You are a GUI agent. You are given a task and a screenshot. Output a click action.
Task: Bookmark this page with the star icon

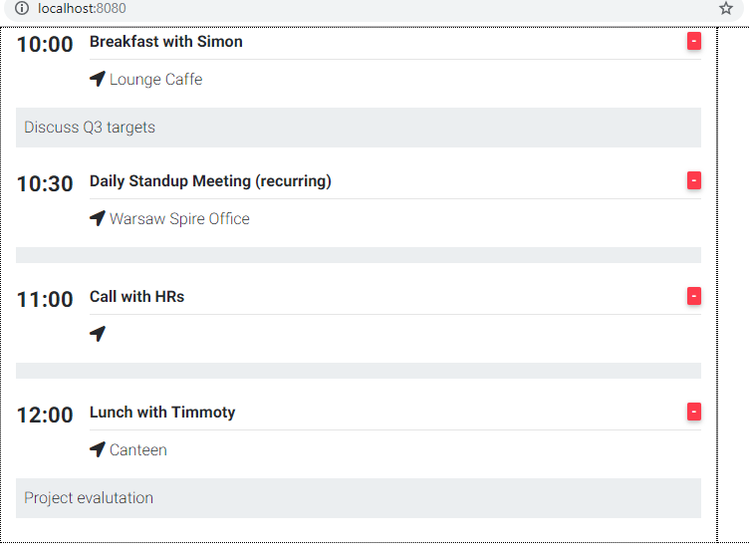726,8
